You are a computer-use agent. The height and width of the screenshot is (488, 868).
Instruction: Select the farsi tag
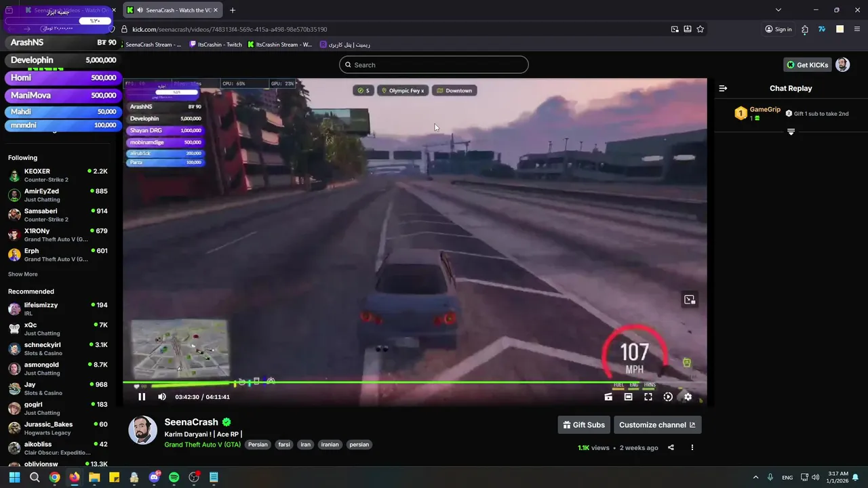pyautogui.click(x=284, y=445)
